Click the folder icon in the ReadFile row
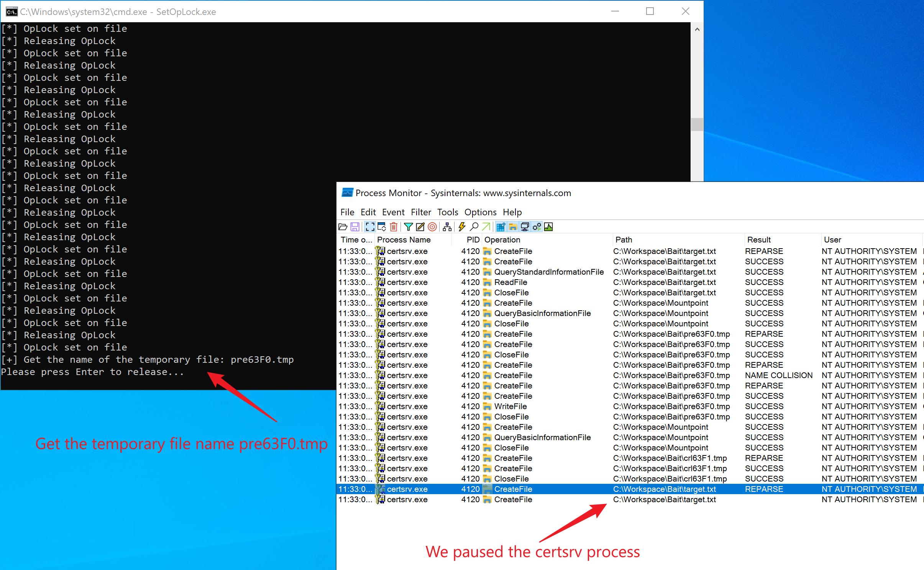Screen dimensions: 924x570 point(487,282)
